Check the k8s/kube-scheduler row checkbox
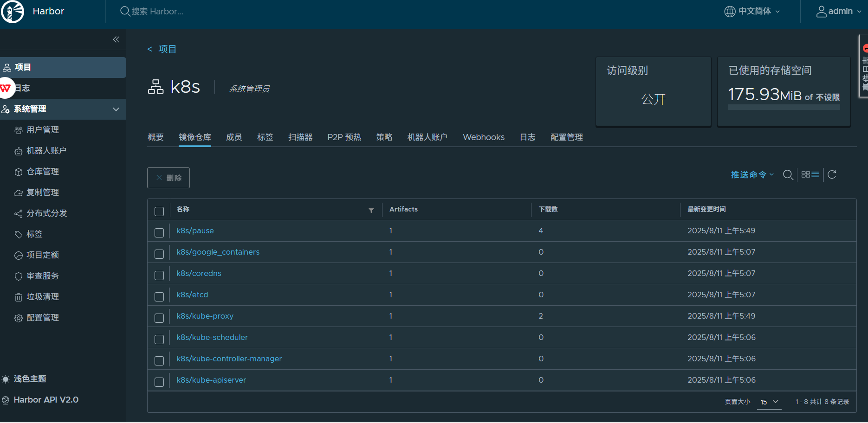The height and width of the screenshot is (423, 868). pyautogui.click(x=159, y=340)
